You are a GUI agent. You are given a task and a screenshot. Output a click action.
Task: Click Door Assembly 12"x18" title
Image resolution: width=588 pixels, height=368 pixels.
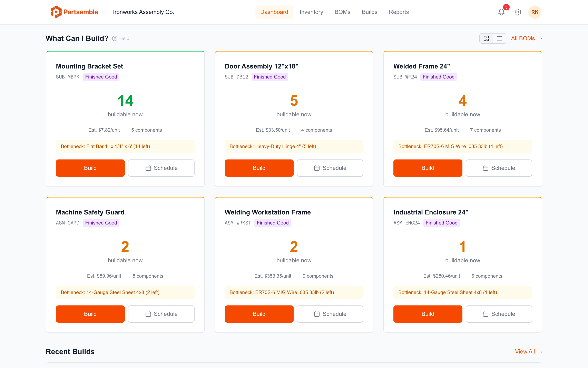(x=262, y=66)
